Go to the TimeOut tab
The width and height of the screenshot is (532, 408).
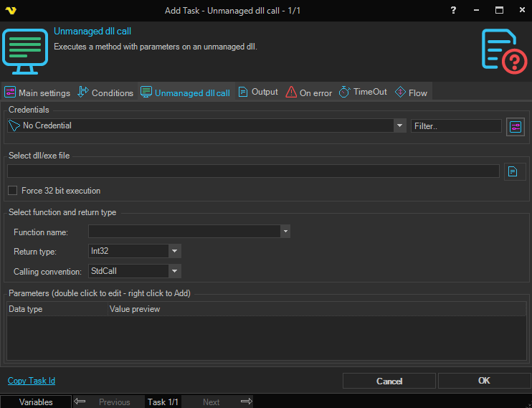[x=363, y=92]
